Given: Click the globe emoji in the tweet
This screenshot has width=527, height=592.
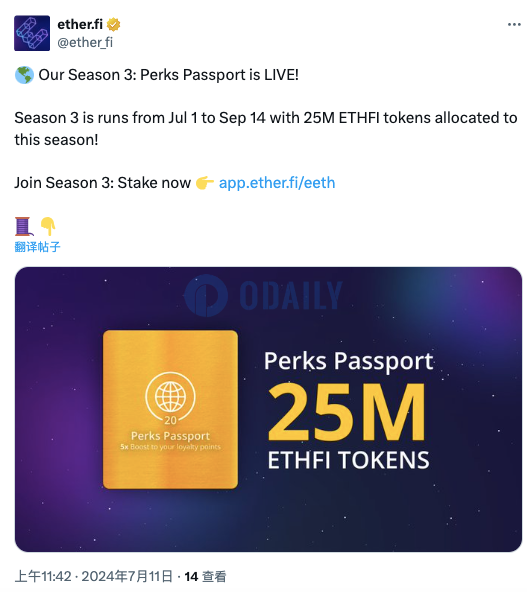Looking at the screenshot, I should click(24, 75).
